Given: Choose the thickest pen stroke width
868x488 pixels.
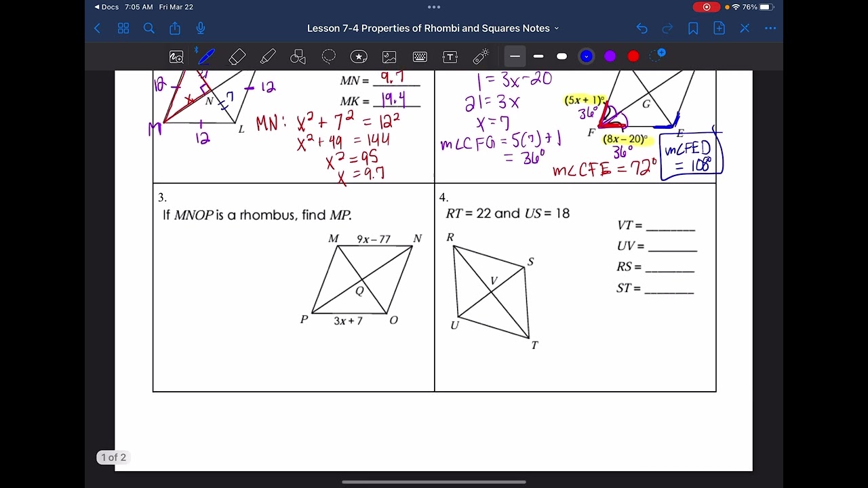Looking at the screenshot, I should (x=561, y=56).
